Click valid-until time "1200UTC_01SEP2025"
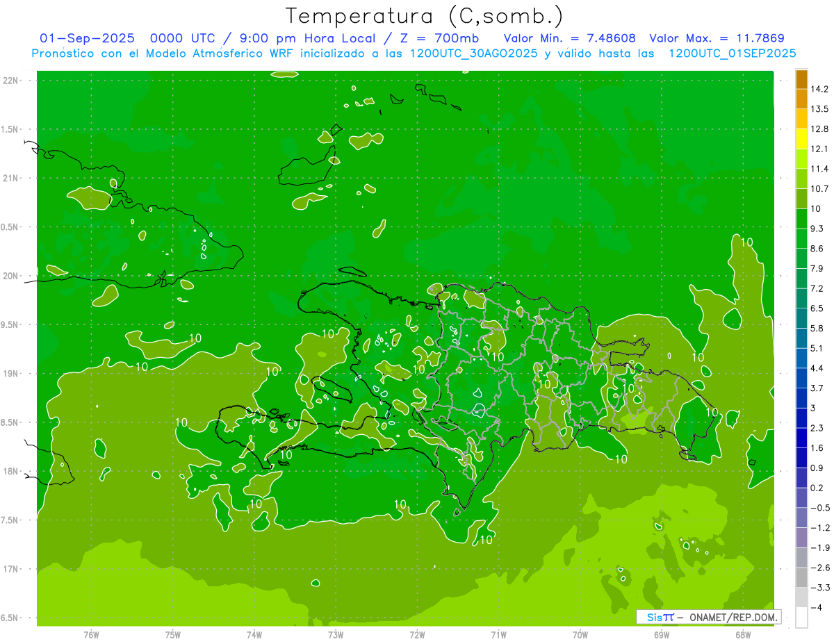This screenshot has height=644, width=834. pyautogui.click(x=732, y=53)
